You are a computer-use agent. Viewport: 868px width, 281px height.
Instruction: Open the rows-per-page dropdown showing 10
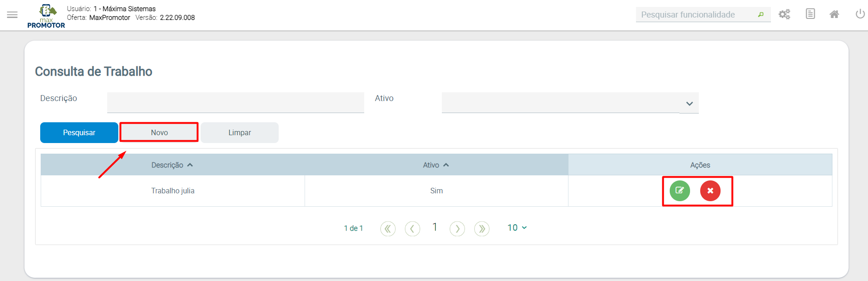point(517,228)
